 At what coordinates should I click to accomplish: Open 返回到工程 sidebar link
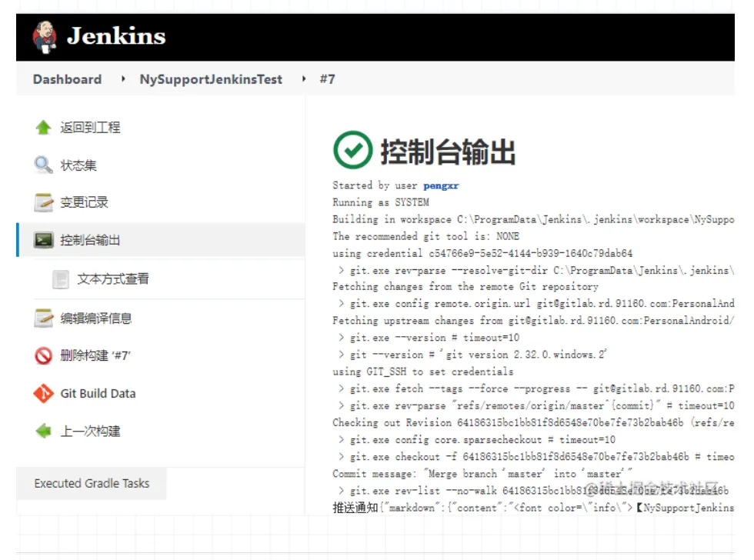(90, 128)
